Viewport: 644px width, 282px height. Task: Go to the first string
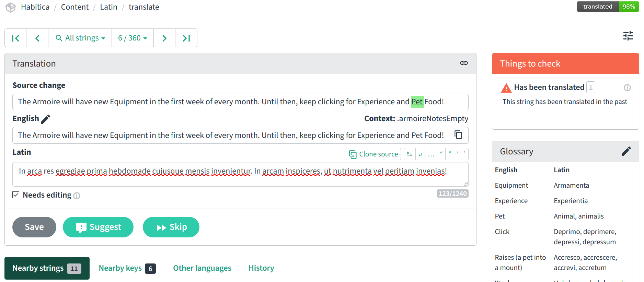[x=15, y=38]
